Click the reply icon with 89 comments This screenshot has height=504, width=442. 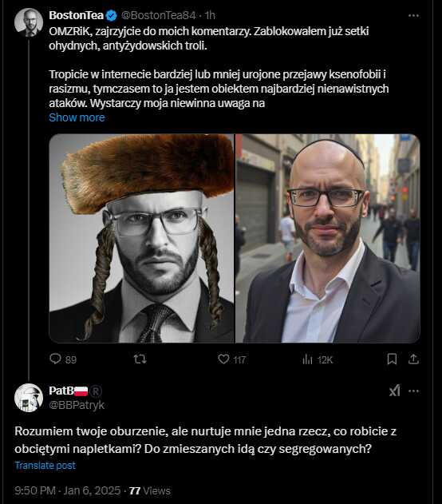click(x=55, y=359)
